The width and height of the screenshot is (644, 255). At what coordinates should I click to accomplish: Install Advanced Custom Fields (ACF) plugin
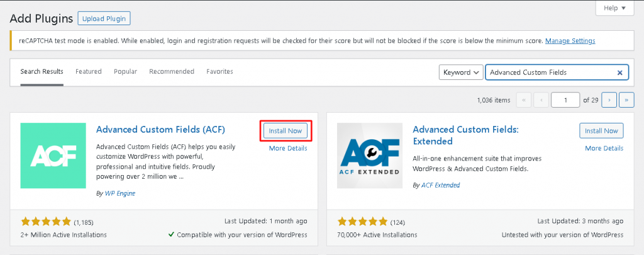286,131
